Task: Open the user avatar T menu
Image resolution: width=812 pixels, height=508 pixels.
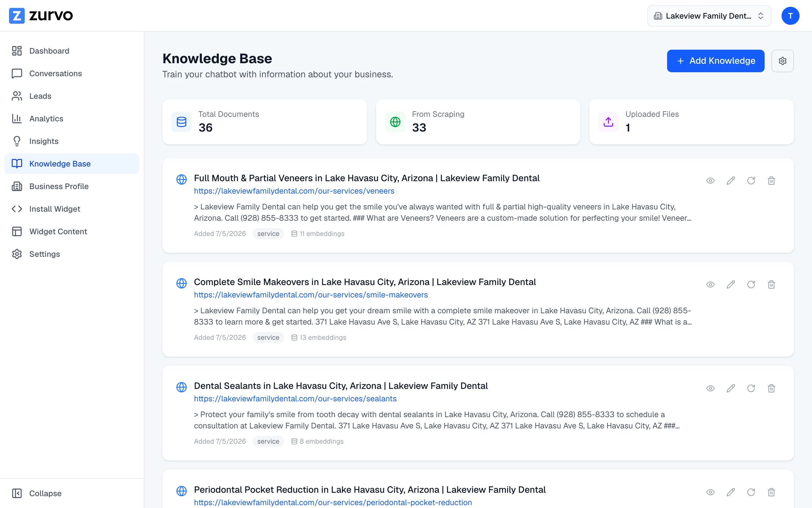Action: [790, 16]
